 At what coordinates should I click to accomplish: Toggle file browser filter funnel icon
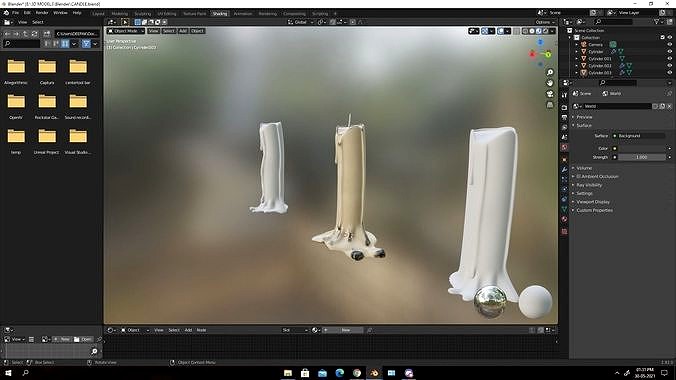86,44
